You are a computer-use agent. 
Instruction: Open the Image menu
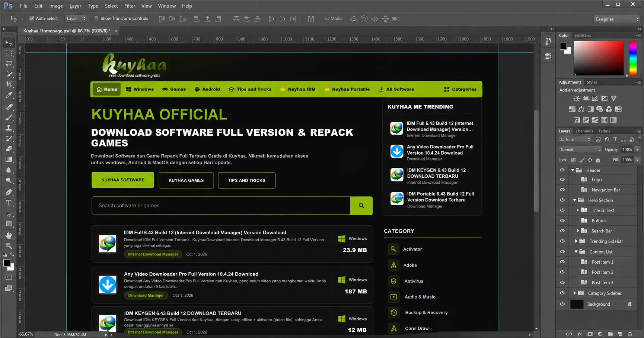(x=56, y=6)
